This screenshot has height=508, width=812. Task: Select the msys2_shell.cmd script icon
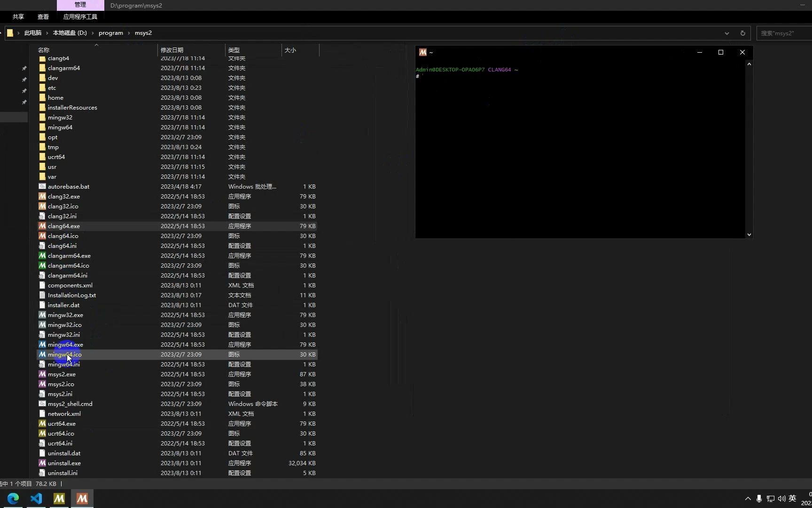[42, 404]
